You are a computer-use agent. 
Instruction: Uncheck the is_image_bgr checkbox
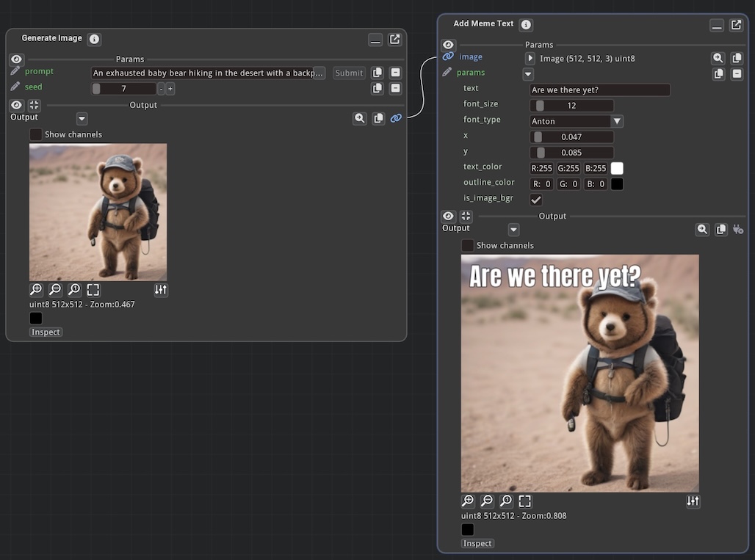click(x=536, y=200)
